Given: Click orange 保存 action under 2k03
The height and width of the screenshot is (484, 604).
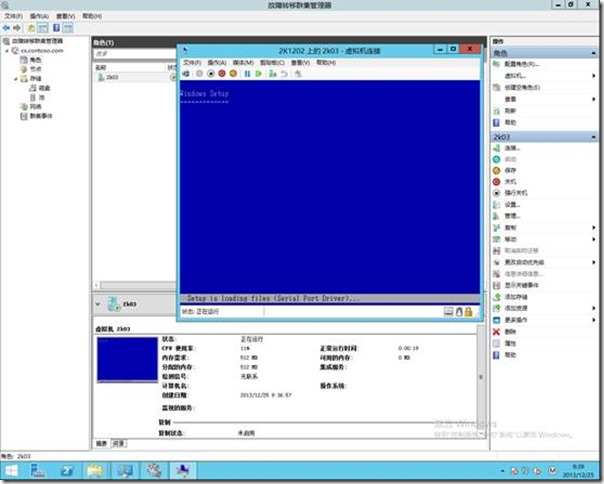Looking at the screenshot, I should (510, 170).
